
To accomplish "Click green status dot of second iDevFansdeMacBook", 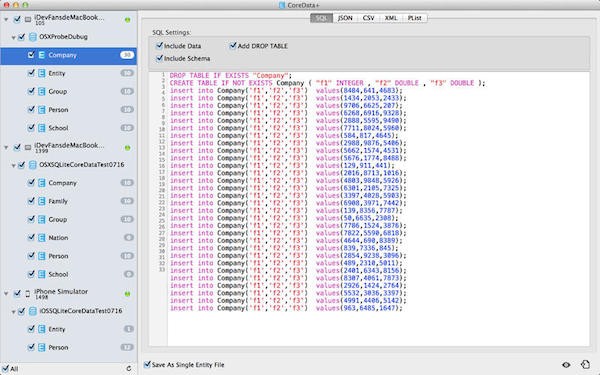I will tap(128, 148).
